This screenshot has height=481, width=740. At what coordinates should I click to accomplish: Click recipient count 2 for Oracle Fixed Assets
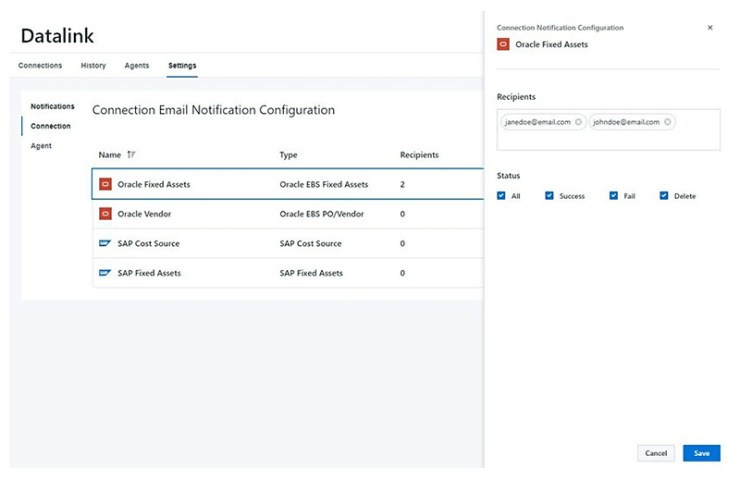point(402,185)
